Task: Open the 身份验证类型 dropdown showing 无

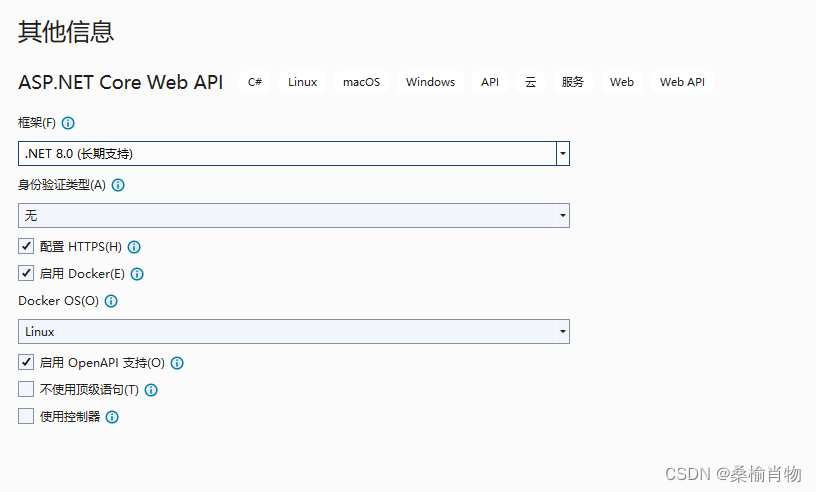Action: click(294, 216)
